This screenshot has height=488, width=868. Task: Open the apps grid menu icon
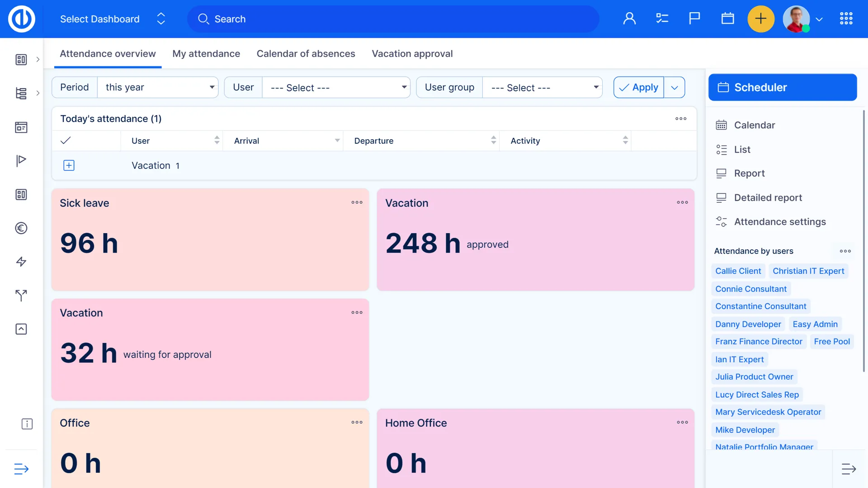pyautogui.click(x=846, y=19)
